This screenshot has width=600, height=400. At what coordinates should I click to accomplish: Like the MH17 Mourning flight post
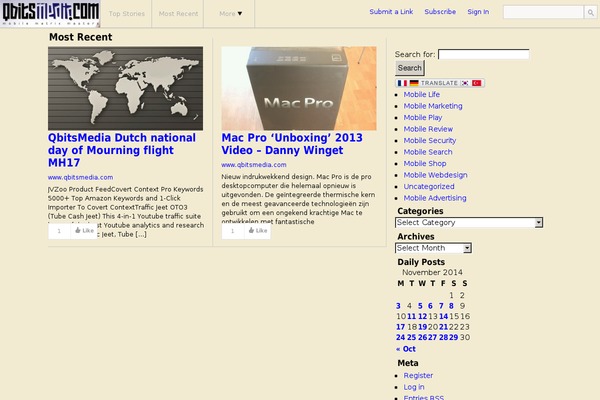coord(84,231)
